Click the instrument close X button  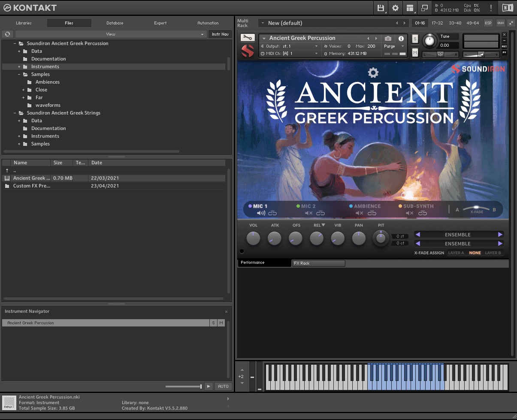[504, 34]
